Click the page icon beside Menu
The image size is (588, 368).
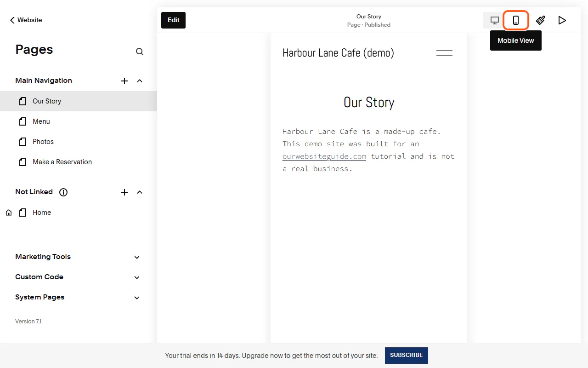[x=23, y=121]
